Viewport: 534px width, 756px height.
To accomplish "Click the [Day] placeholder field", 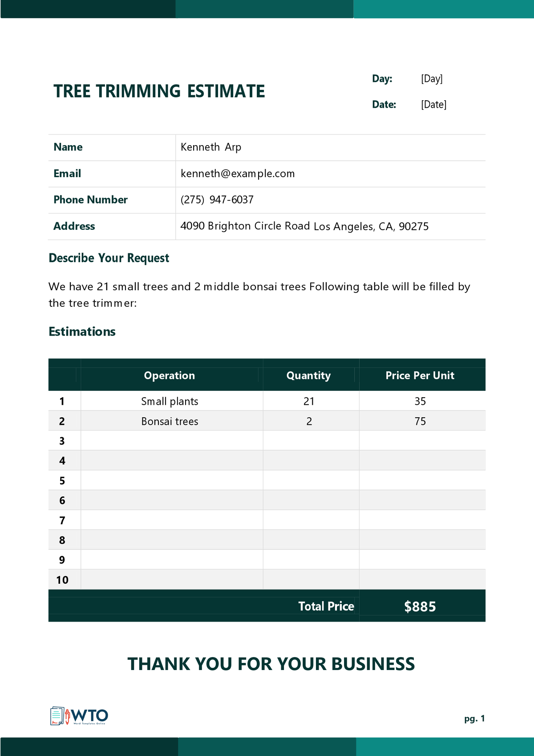I will click(x=432, y=79).
